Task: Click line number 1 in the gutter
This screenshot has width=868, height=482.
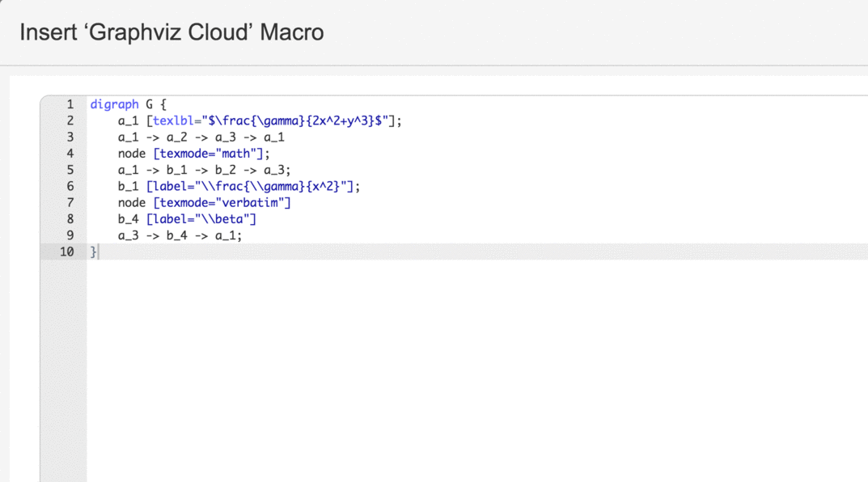Action: (70, 104)
